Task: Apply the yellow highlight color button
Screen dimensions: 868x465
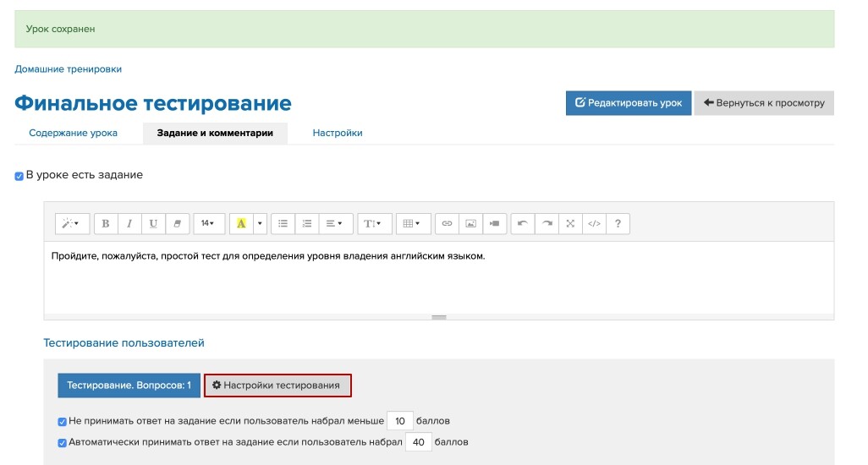Action: (241, 223)
